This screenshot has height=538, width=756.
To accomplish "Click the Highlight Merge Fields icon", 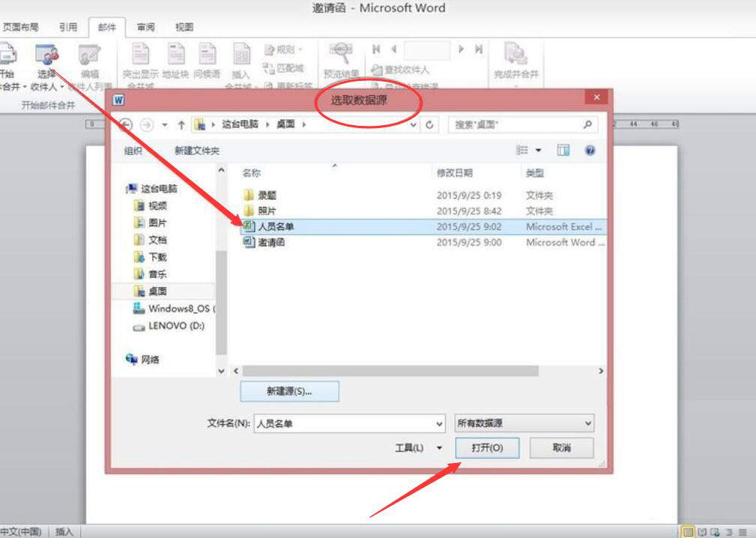I will tap(140, 54).
